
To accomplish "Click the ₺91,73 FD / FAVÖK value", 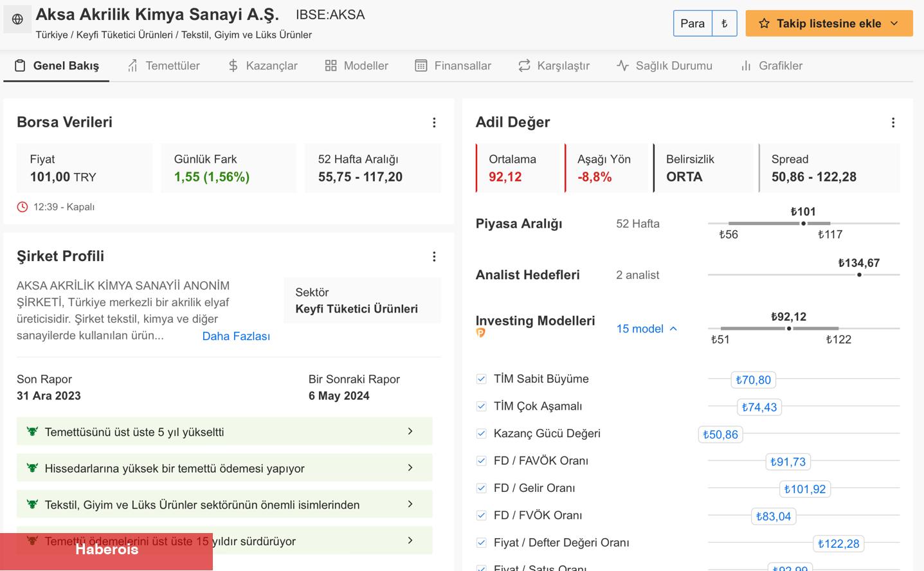I will pyautogui.click(x=788, y=462).
